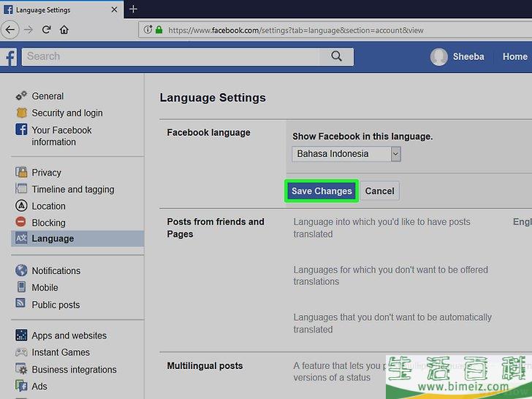Click the Language icon in the sidebar
The width and height of the screenshot is (532, 399).
pyautogui.click(x=21, y=238)
